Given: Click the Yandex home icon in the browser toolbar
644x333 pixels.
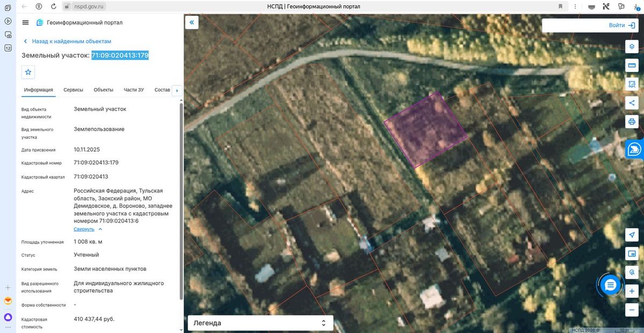Looking at the screenshot, I should pyautogui.click(x=39, y=6).
